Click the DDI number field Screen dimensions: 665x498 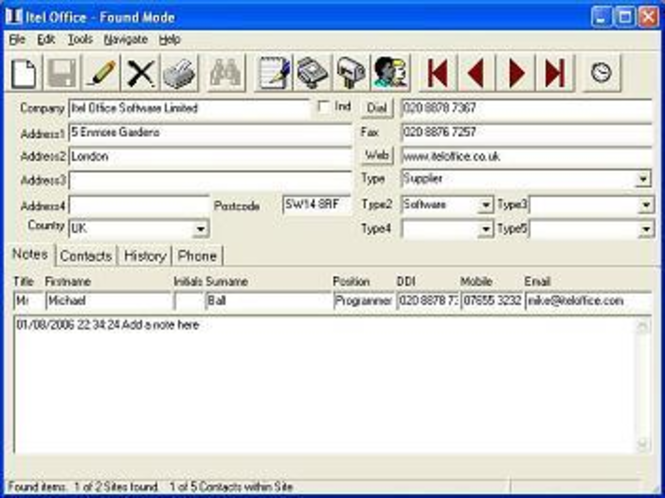[x=428, y=301]
